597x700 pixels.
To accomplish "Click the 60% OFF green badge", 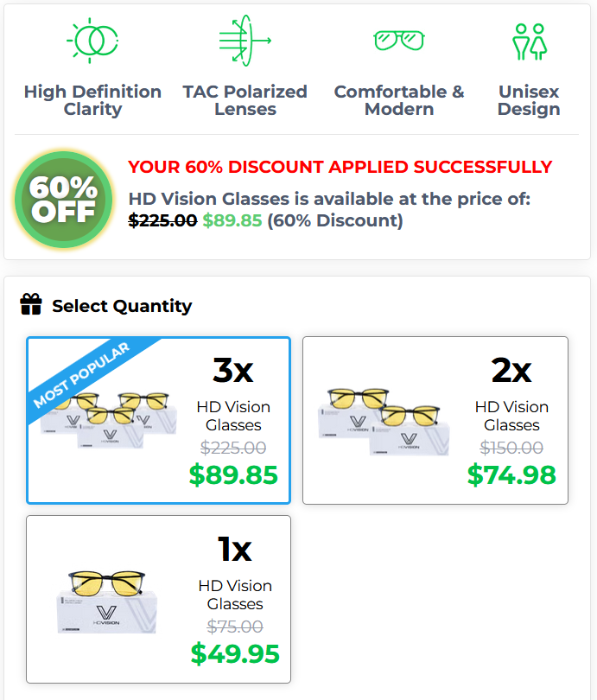I will [63, 199].
